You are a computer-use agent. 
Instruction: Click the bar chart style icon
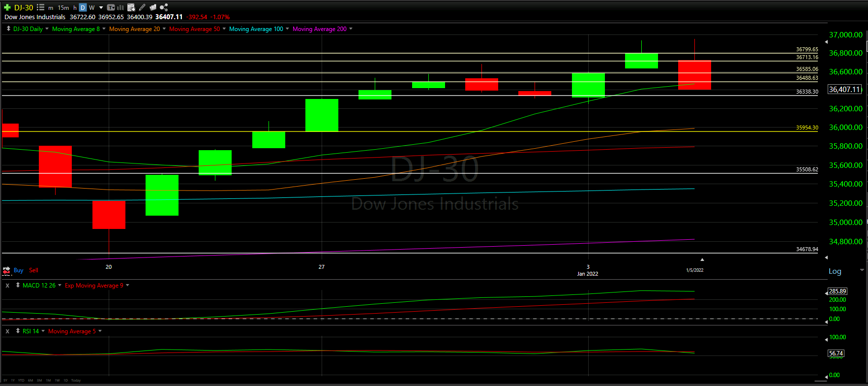coord(120,7)
